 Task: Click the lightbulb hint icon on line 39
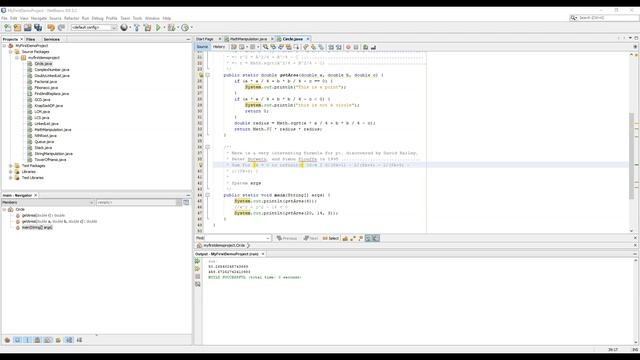tap(200, 165)
